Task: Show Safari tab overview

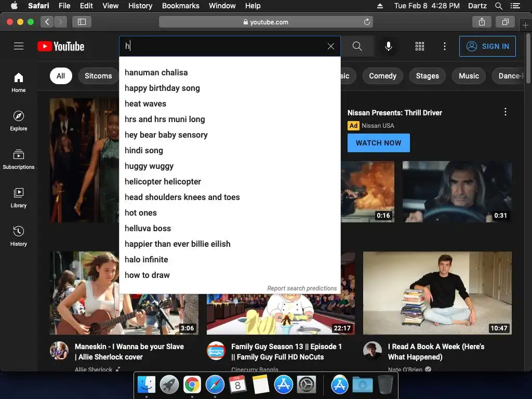Action: 505,22
